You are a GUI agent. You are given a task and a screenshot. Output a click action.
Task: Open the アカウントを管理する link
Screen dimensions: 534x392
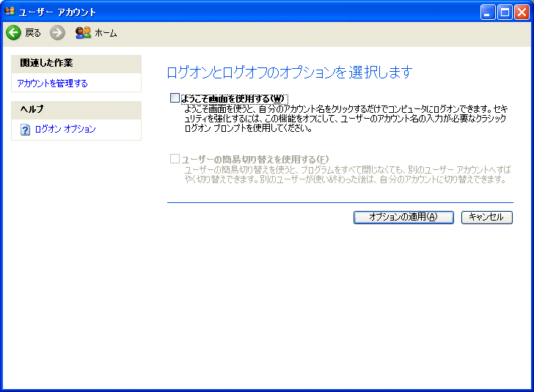click(x=53, y=84)
